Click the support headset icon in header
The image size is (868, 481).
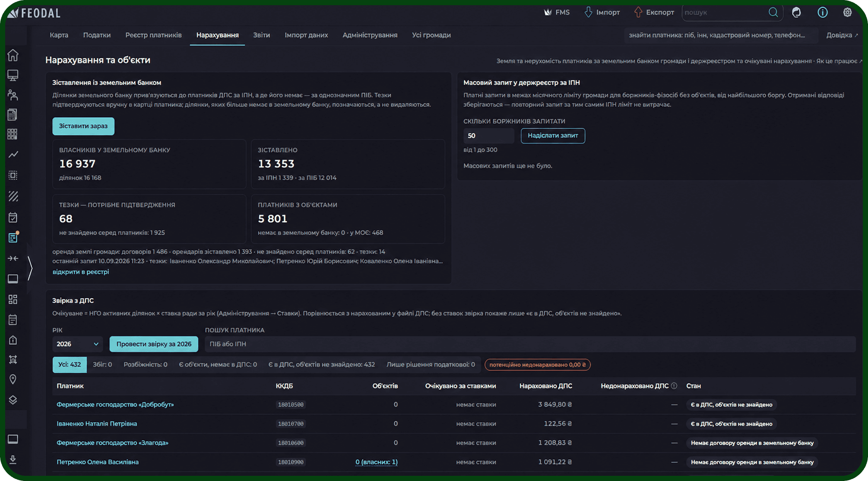coord(796,12)
